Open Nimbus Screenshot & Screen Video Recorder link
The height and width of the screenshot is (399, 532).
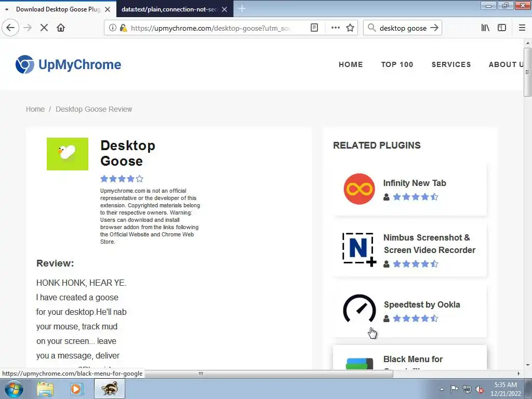429,244
